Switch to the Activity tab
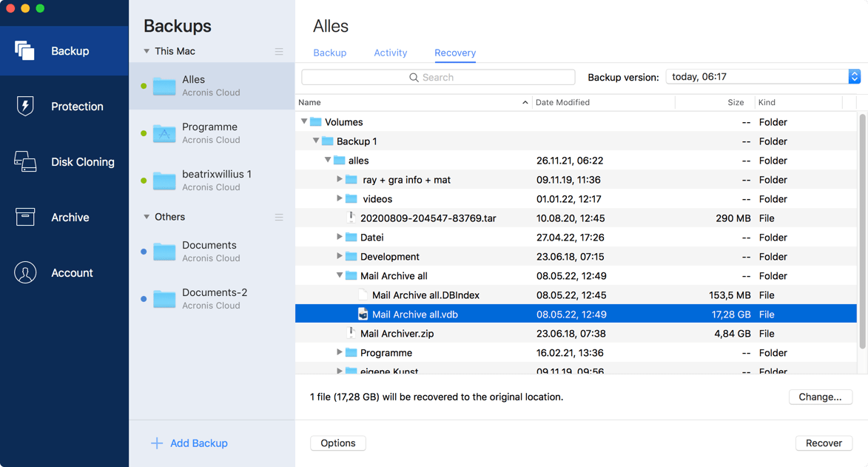 coord(390,53)
